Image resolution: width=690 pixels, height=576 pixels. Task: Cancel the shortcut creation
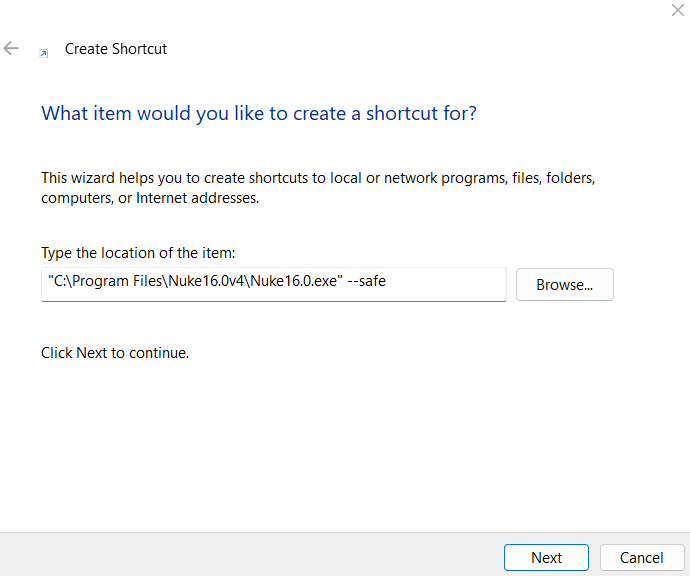point(641,557)
